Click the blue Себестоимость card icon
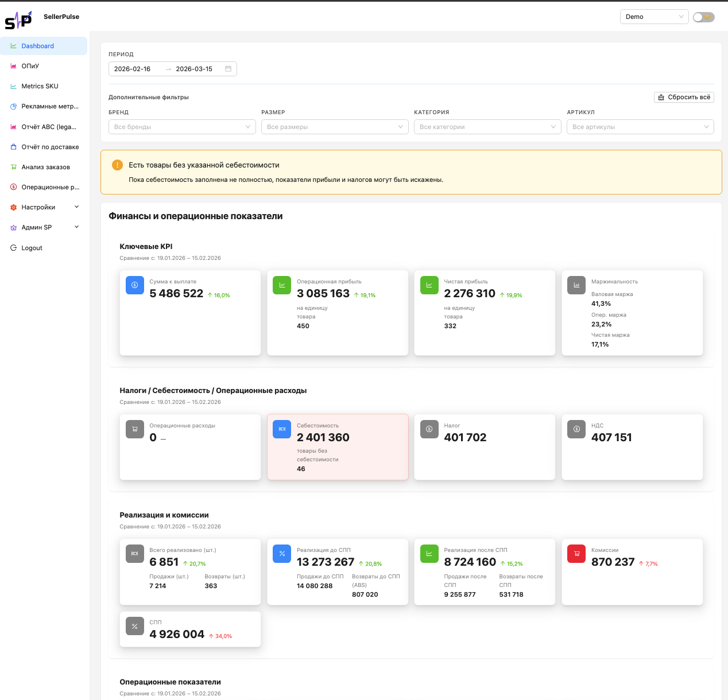Image resolution: width=728 pixels, height=700 pixels. pyautogui.click(x=282, y=429)
